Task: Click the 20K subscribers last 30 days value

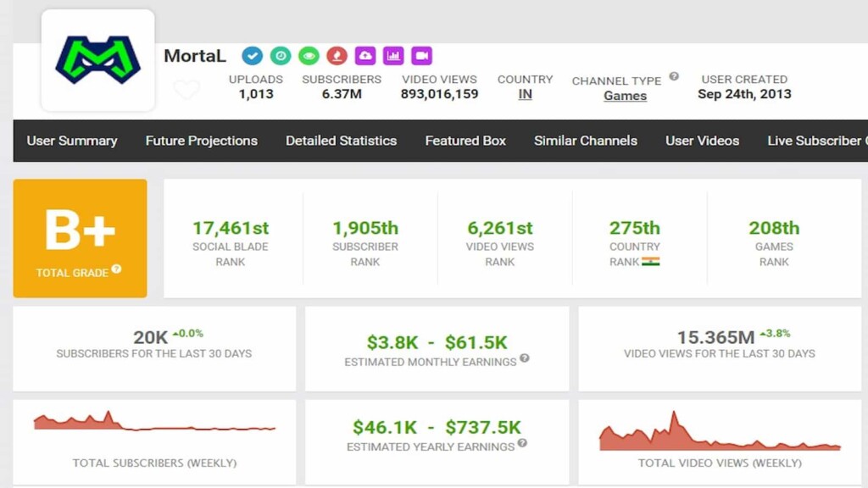Action: (x=150, y=337)
